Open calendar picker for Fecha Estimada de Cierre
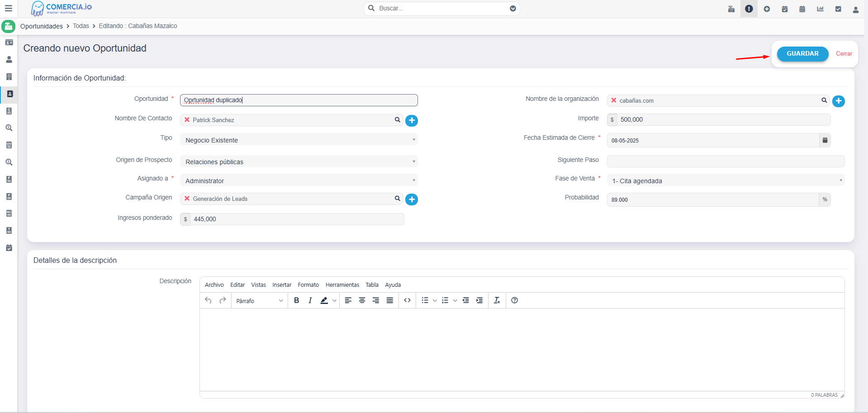This screenshot has height=413, width=868. [x=825, y=140]
